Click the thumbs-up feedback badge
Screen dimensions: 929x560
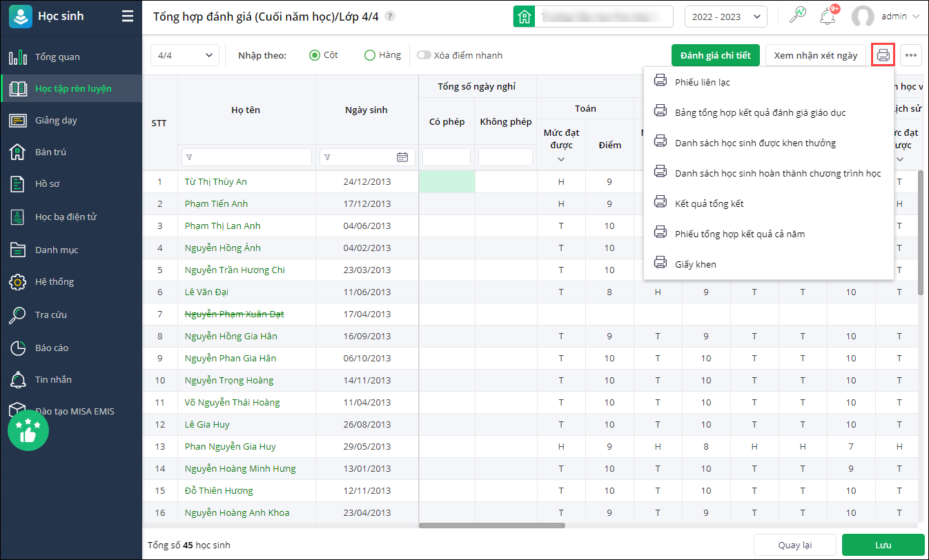coord(28,430)
